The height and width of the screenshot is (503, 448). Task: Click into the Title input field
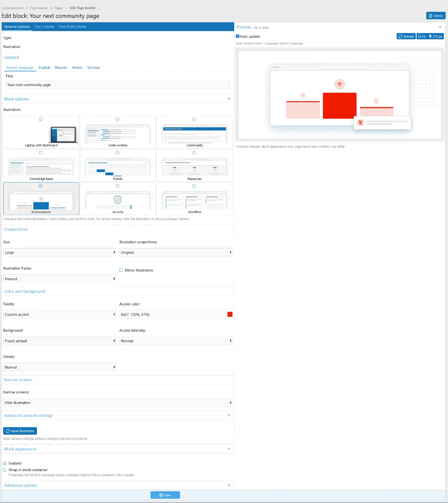tap(118, 85)
